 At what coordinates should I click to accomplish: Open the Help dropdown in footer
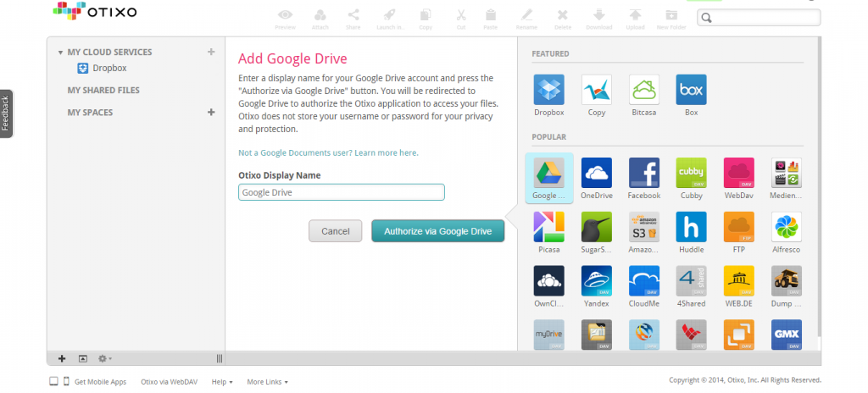[223, 382]
